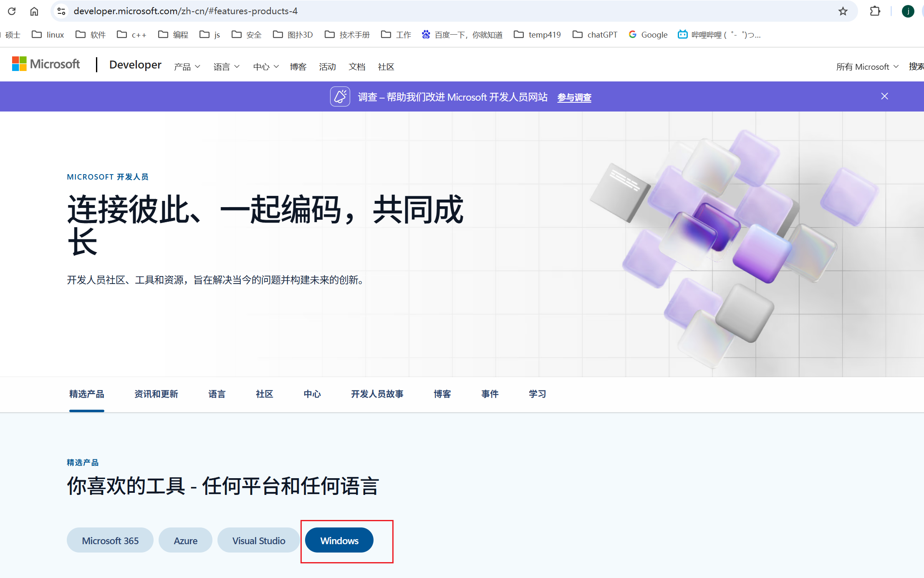Click the browser home icon
This screenshot has height=578, width=924.
[34, 11]
